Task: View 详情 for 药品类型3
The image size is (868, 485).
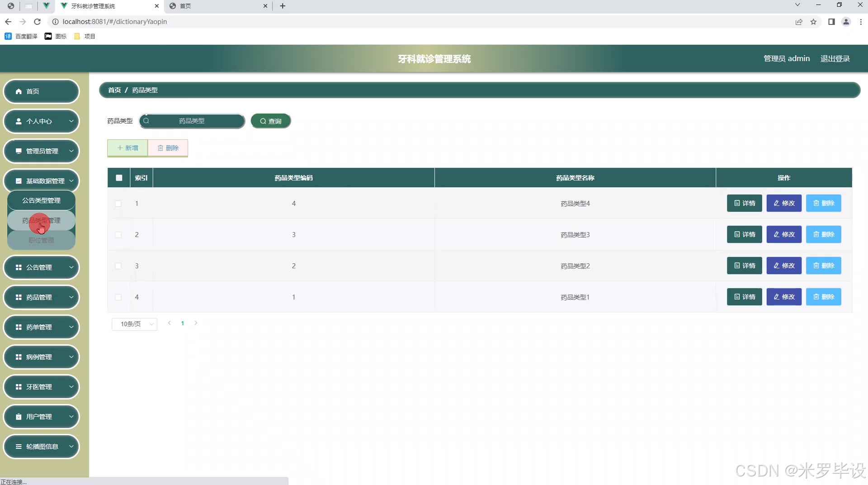Action: 744,234
